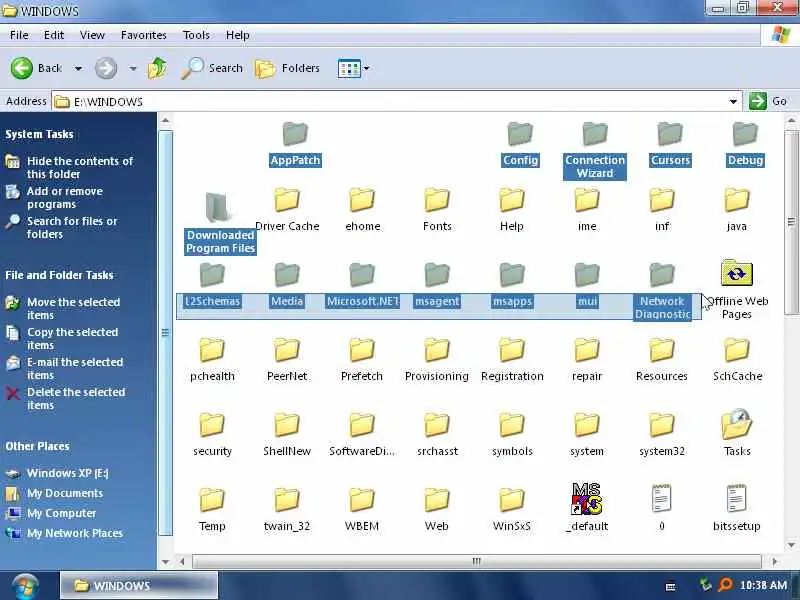Image resolution: width=800 pixels, height=600 pixels.
Task: Open the View menu
Action: 92,35
